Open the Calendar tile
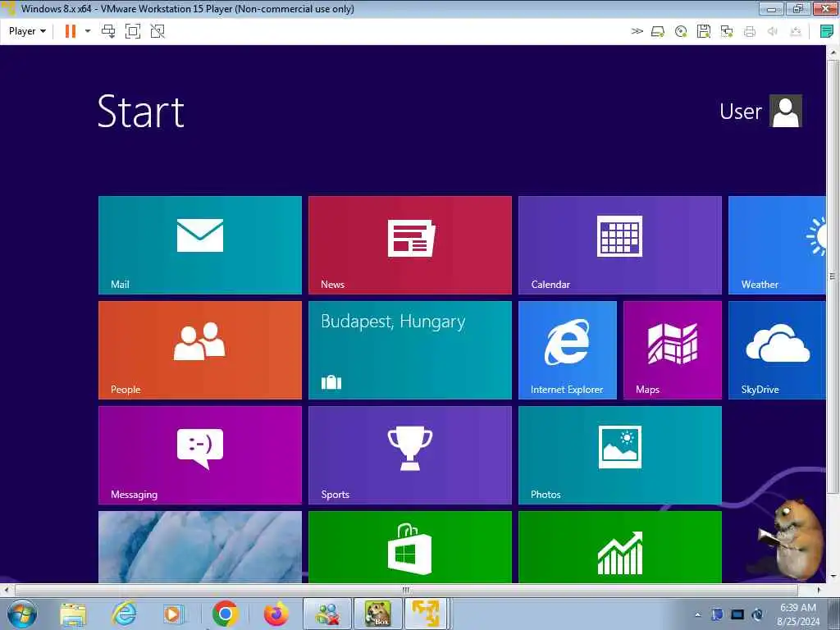 pos(620,244)
